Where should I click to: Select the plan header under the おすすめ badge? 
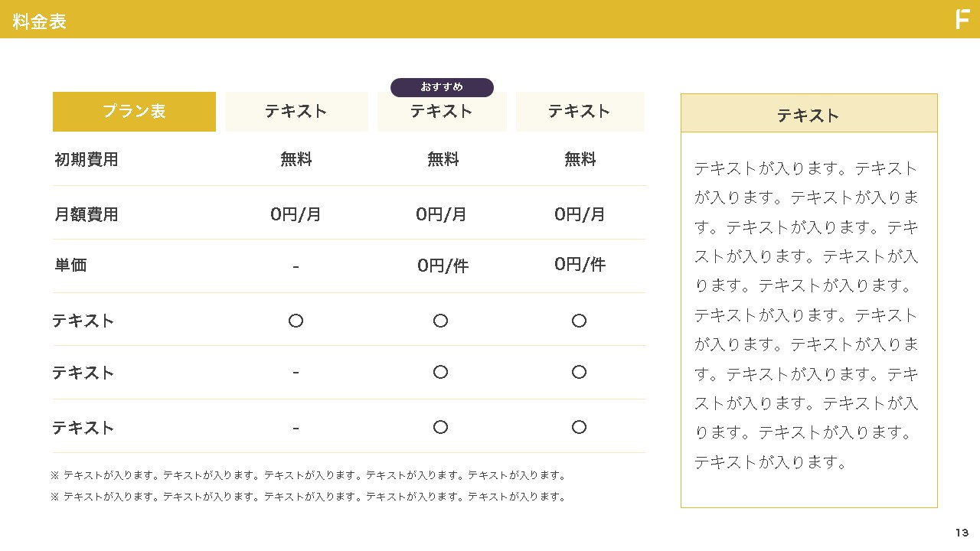click(442, 112)
